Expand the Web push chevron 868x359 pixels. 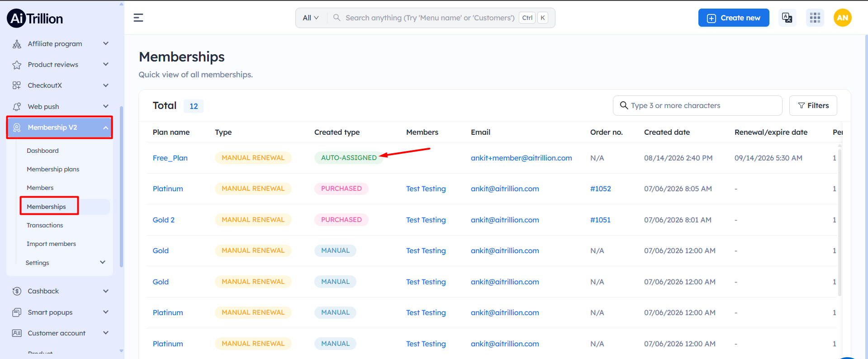coord(106,106)
